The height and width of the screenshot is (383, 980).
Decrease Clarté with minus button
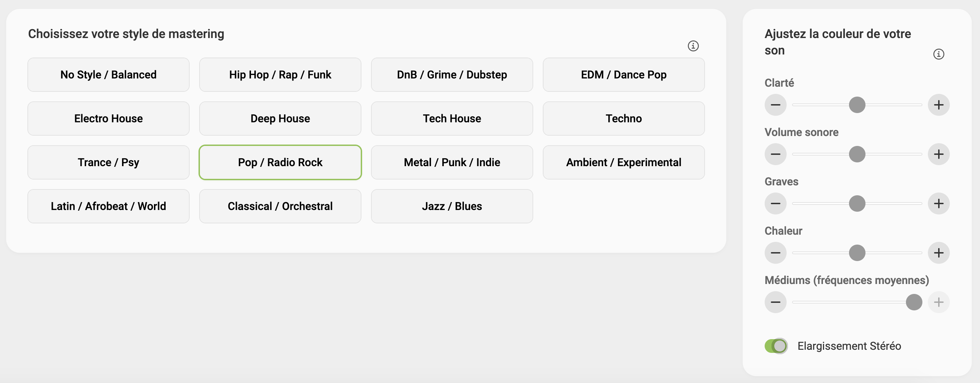click(775, 105)
